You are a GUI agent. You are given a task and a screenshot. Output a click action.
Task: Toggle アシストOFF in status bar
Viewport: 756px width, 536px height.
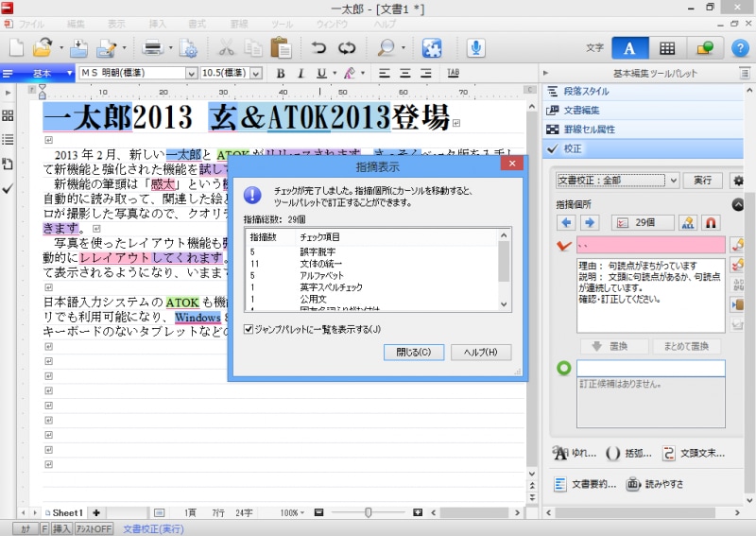pyautogui.click(x=94, y=528)
